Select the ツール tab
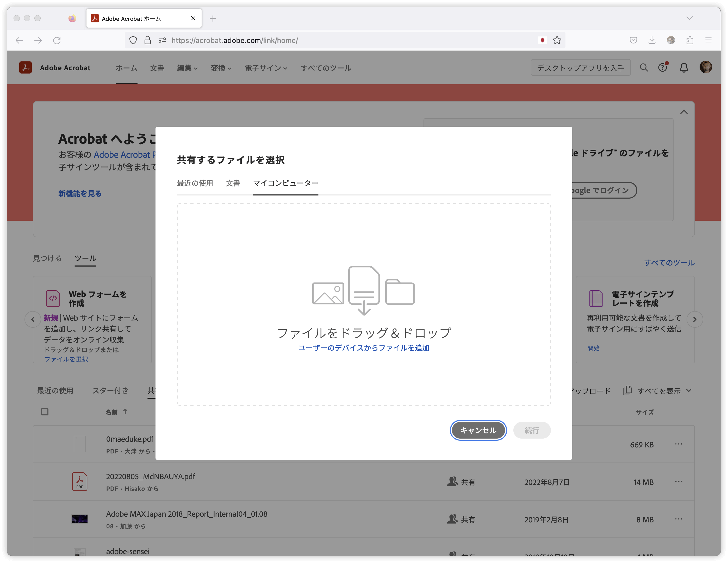This screenshot has width=728, height=563. [85, 258]
